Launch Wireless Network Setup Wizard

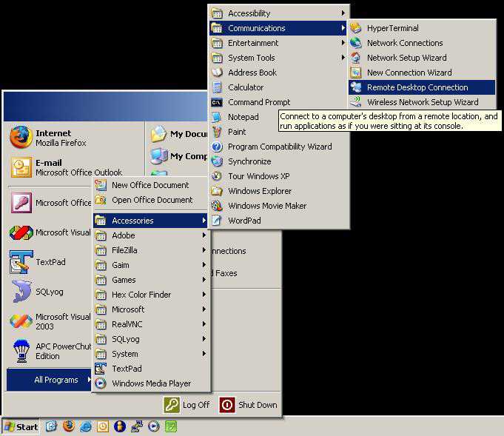click(422, 102)
